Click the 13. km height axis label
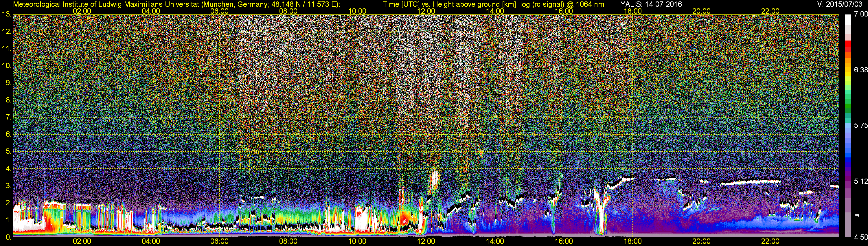Viewport: 868px width, 246px height. (x=6, y=14)
